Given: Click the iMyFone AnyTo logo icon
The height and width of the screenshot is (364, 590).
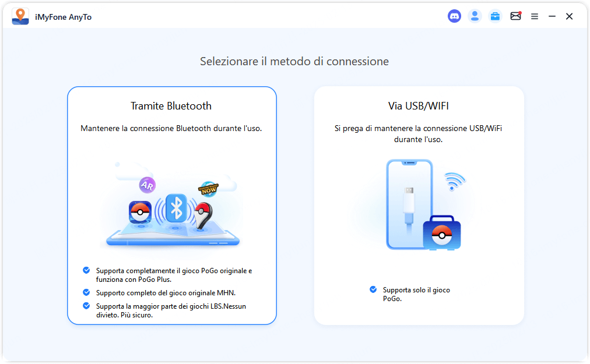Looking at the screenshot, I should point(20,16).
